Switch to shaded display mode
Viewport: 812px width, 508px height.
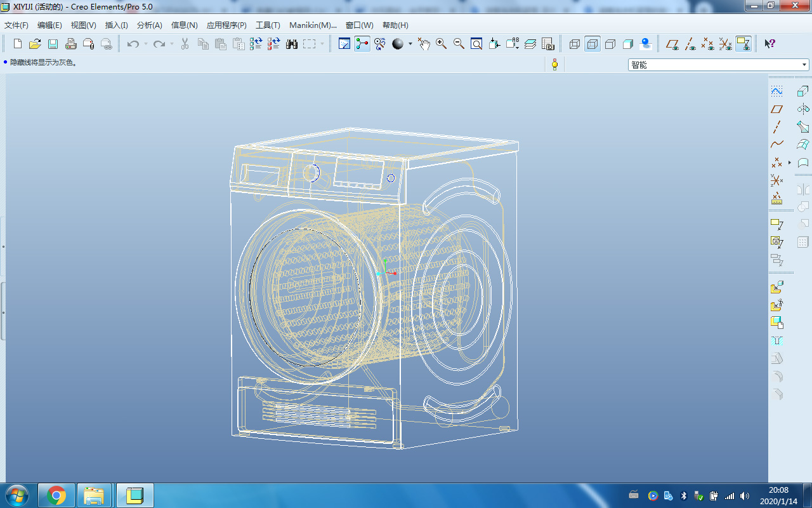pyautogui.click(x=628, y=44)
